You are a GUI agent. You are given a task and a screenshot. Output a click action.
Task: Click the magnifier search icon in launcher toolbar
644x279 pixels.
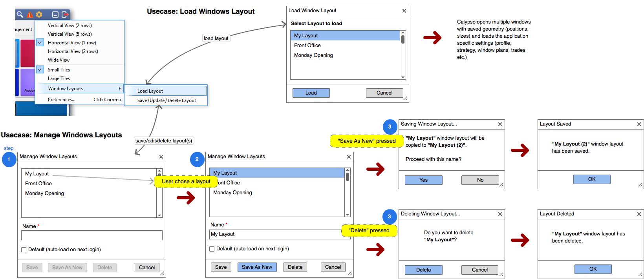(x=20, y=15)
